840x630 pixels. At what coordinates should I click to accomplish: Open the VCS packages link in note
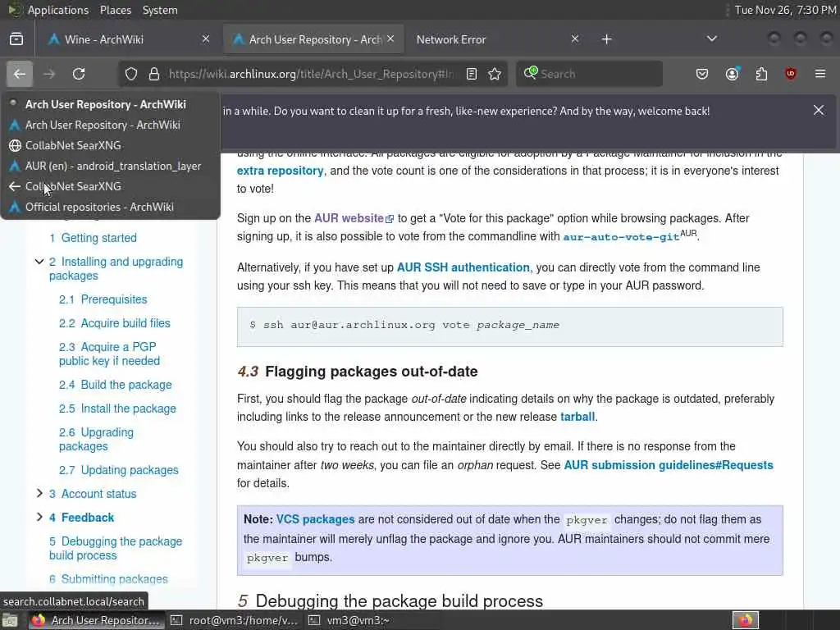[x=316, y=519]
